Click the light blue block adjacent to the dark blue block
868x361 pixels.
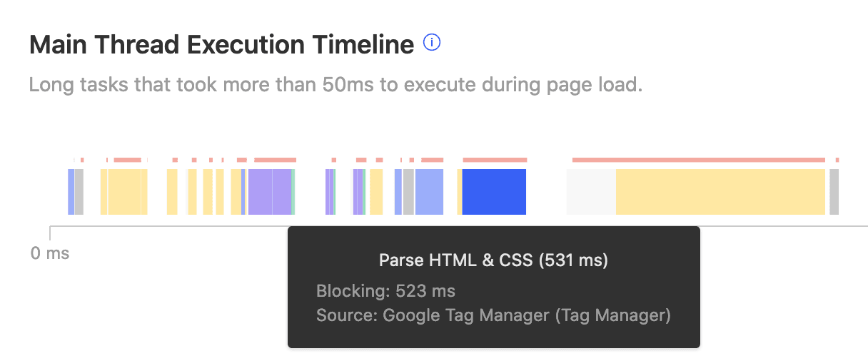[x=429, y=191]
